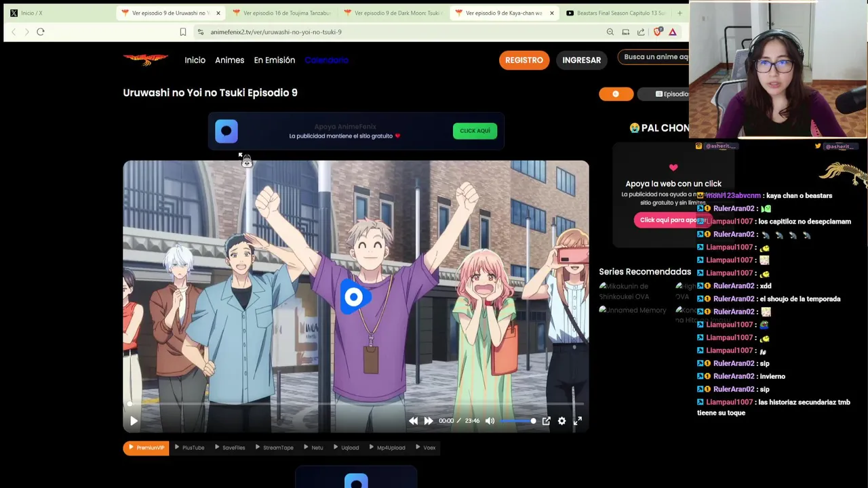Image resolution: width=868 pixels, height=488 pixels.
Task: Click the zoom magnifier icon in address bar
Action: [610, 32]
